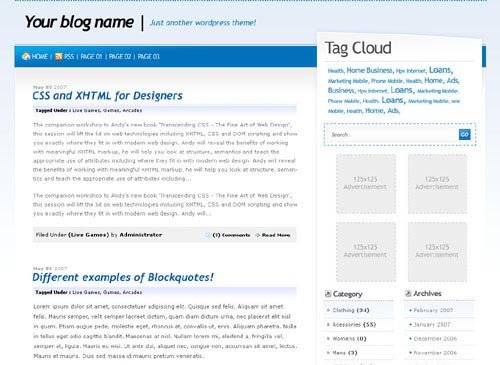Image resolution: width=500 pixels, height=365 pixels.
Task: Click the Your blog name site title
Action: point(79,22)
